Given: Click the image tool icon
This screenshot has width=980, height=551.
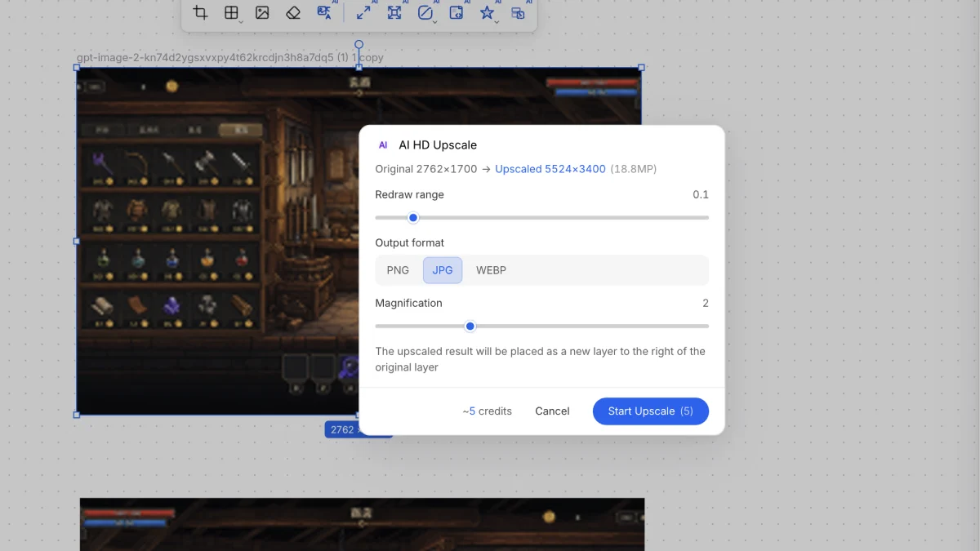Looking at the screenshot, I should click(x=262, y=12).
